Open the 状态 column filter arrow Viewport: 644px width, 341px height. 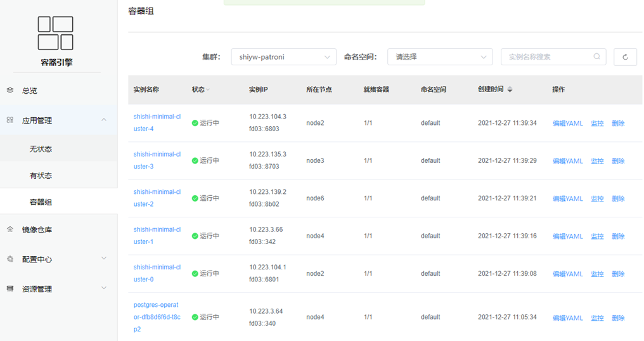click(x=208, y=90)
